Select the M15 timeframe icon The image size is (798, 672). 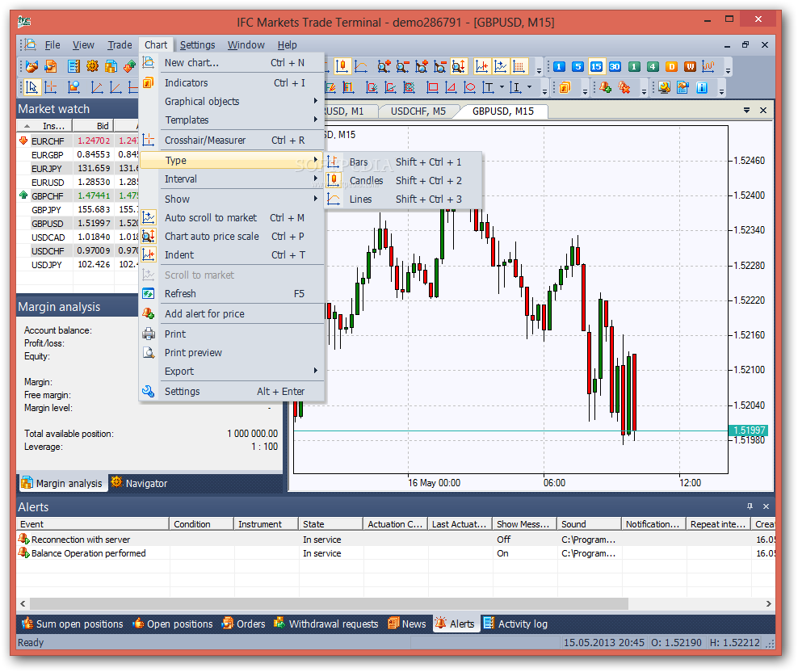tap(596, 67)
